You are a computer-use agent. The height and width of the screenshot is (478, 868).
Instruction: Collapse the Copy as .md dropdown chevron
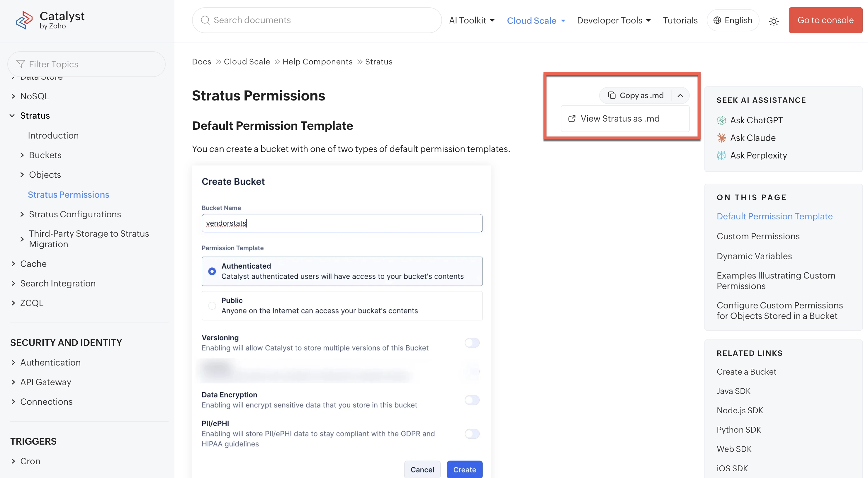(x=680, y=95)
